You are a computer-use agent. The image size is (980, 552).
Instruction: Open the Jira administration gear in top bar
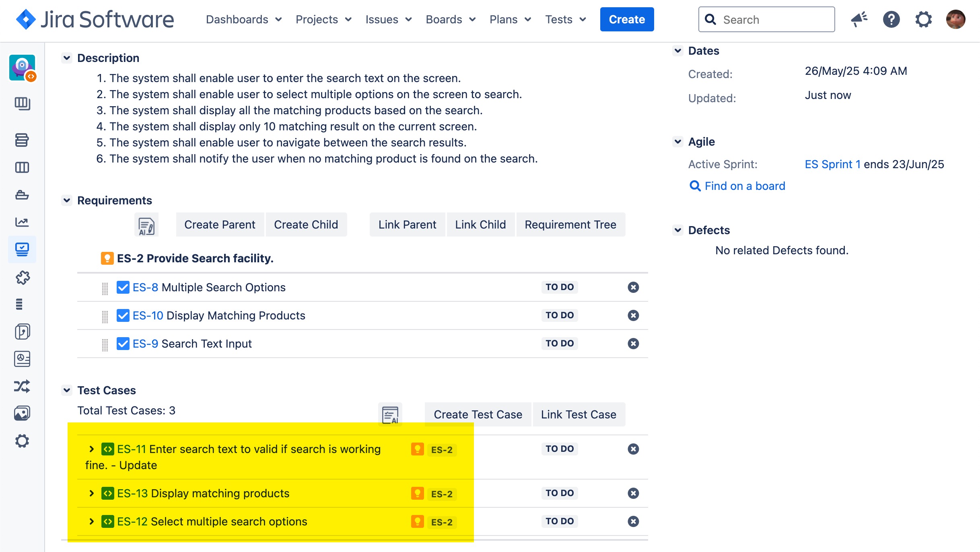pos(923,19)
